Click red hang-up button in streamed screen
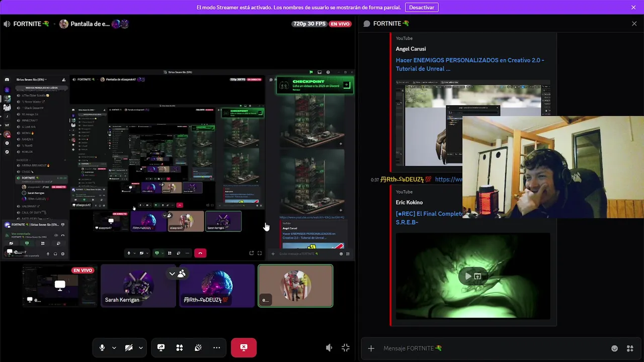The height and width of the screenshot is (362, 644). click(200, 253)
